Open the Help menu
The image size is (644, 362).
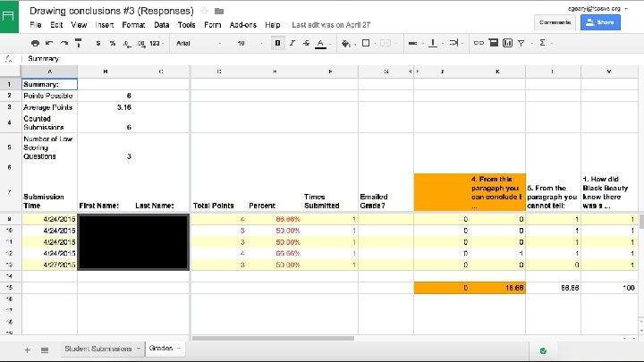coord(272,25)
